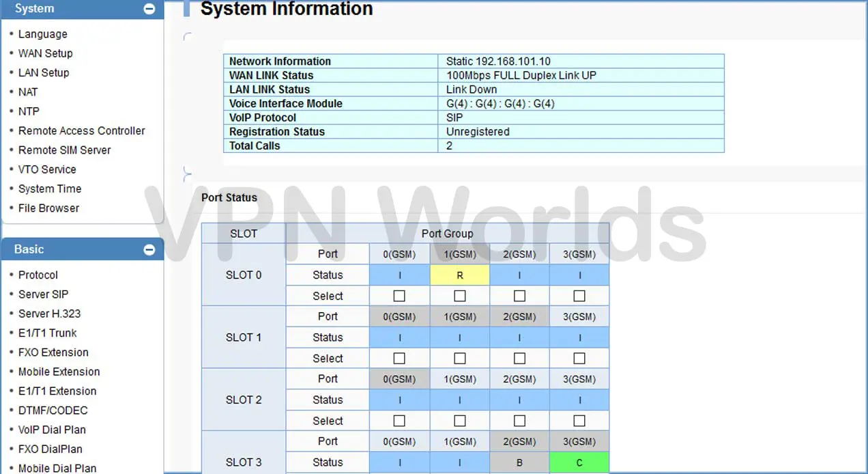The image size is (868, 474).
Task: Collapse the Basic panel
Action: [x=149, y=249]
